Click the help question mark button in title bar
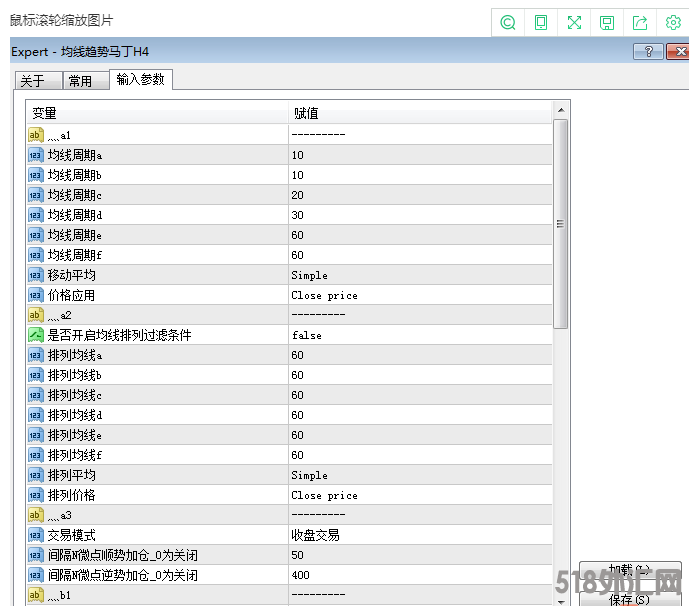The height and width of the screenshot is (606, 689). (x=648, y=51)
